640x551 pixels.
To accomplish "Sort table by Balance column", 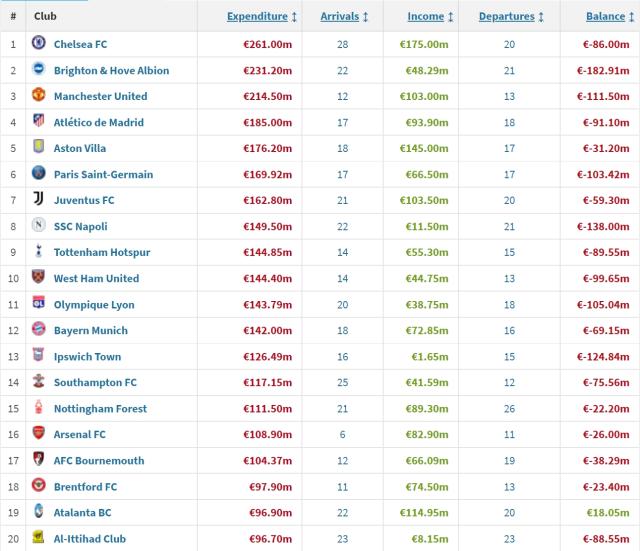I will point(611,17).
